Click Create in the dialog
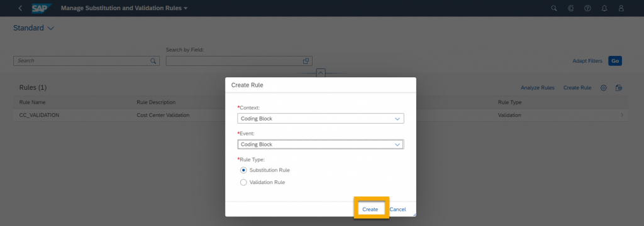The height and width of the screenshot is (226, 644). coord(370,209)
